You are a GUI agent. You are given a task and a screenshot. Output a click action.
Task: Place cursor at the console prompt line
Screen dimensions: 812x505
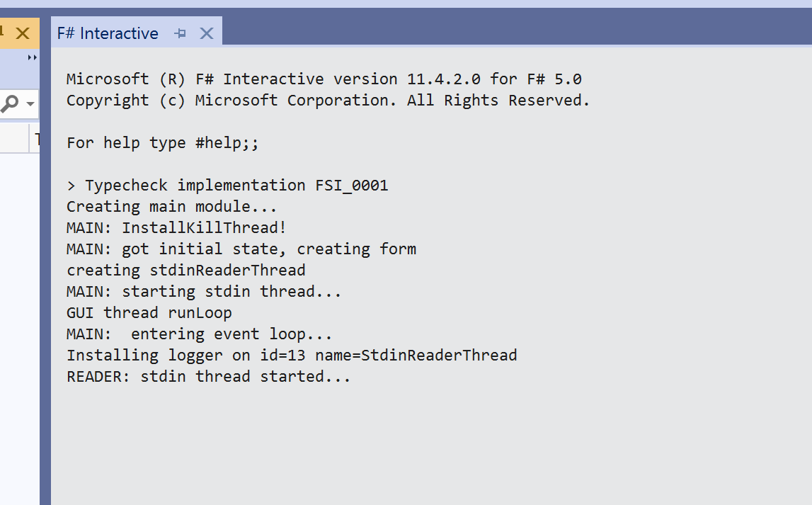(x=72, y=185)
